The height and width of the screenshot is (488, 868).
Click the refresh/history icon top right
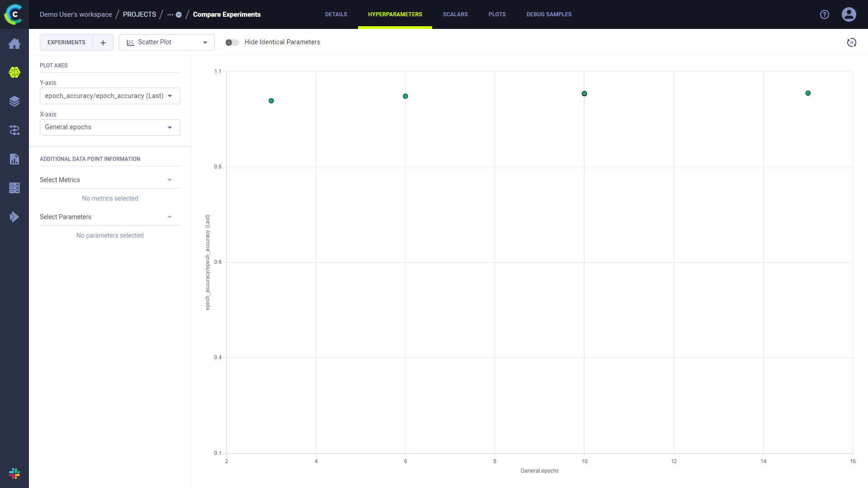pyautogui.click(x=852, y=42)
